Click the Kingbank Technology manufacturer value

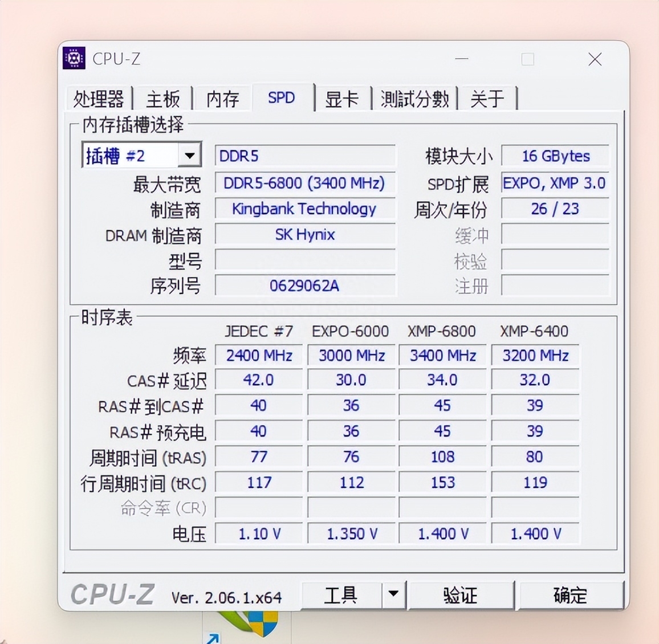305,209
